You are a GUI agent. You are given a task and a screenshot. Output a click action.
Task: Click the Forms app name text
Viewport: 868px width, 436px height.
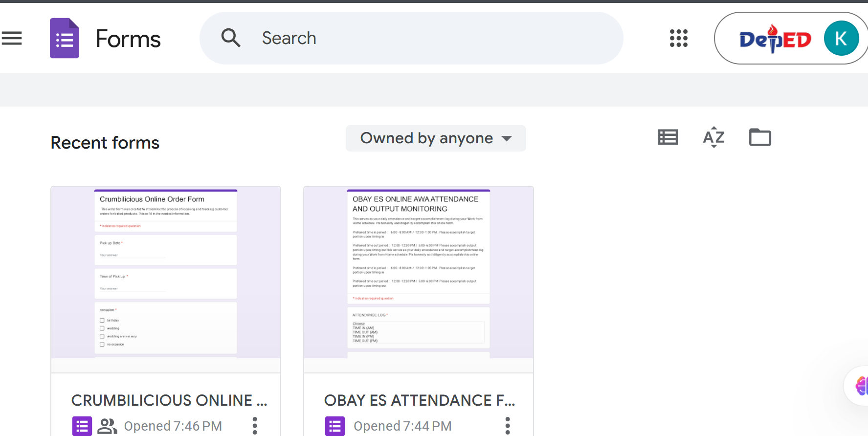tap(128, 39)
